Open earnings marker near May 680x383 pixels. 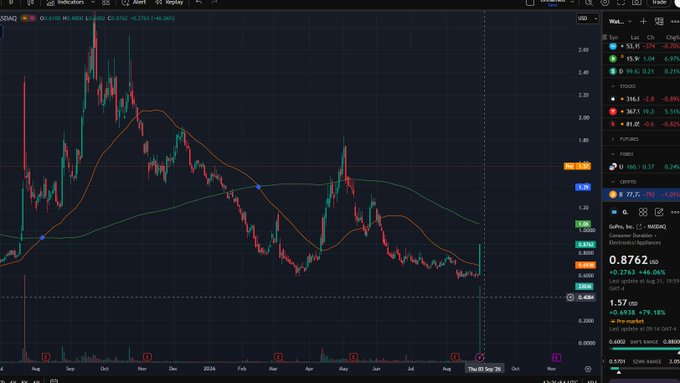point(353,357)
